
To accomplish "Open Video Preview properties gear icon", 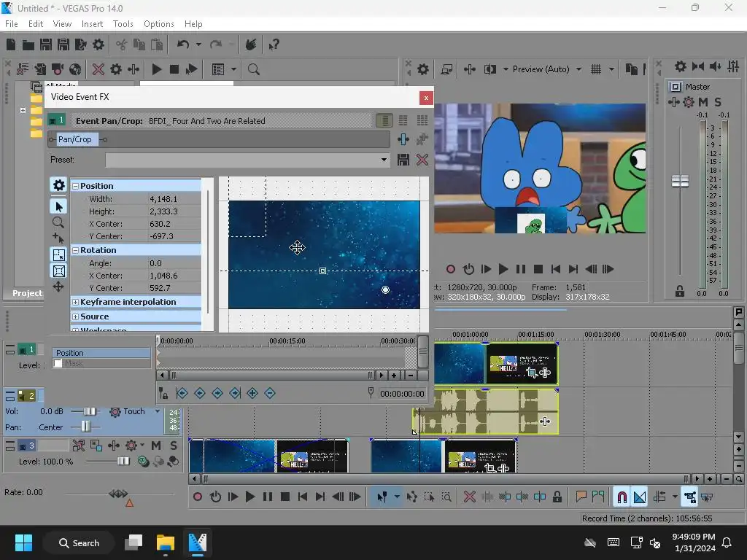I will tap(423, 69).
